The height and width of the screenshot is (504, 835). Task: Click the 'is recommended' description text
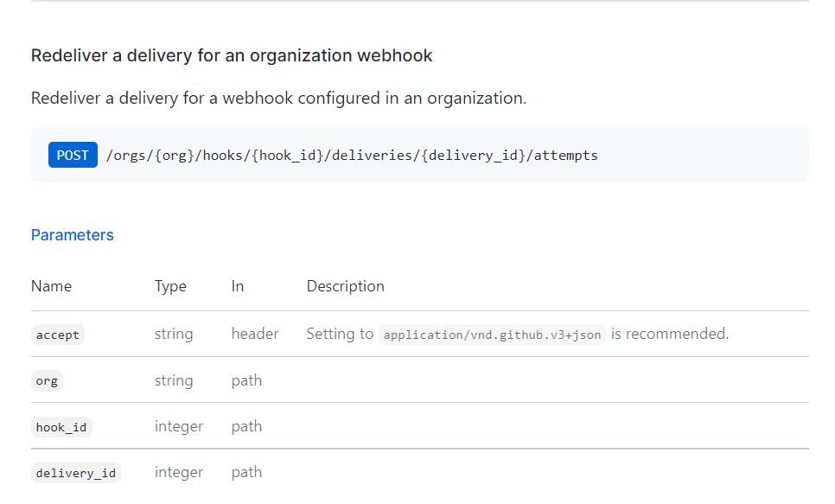click(x=670, y=334)
